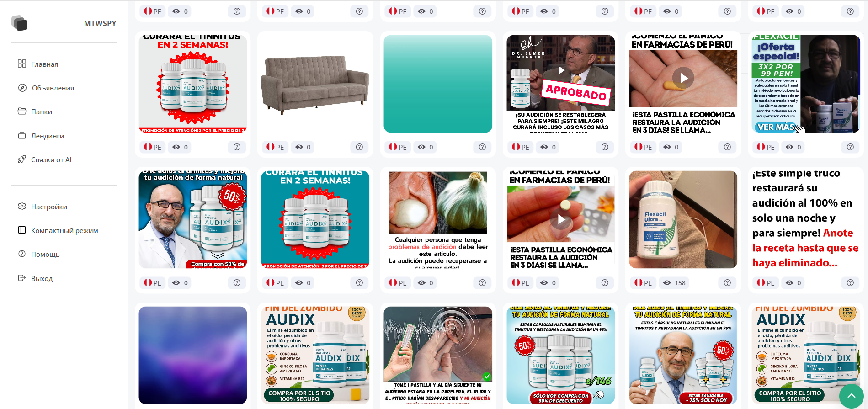Click the PE flag badge under Flexacil Ultra bottle

click(x=643, y=283)
